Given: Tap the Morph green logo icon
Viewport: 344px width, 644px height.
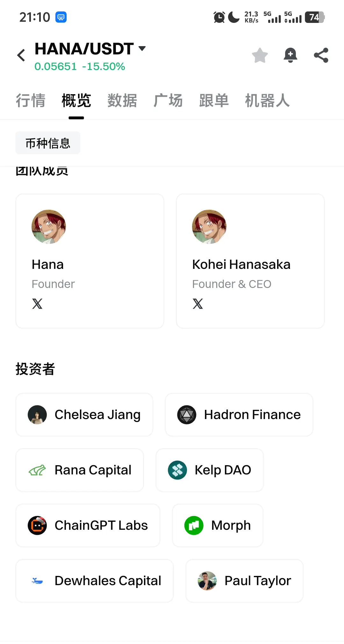Looking at the screenshot, I should [194, 525].
